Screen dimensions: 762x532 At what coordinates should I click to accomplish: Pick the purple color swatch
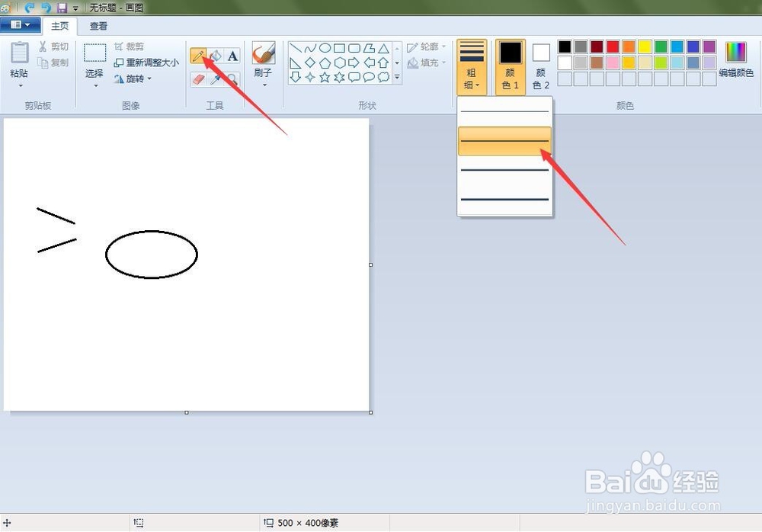click(x=709, y=46)
